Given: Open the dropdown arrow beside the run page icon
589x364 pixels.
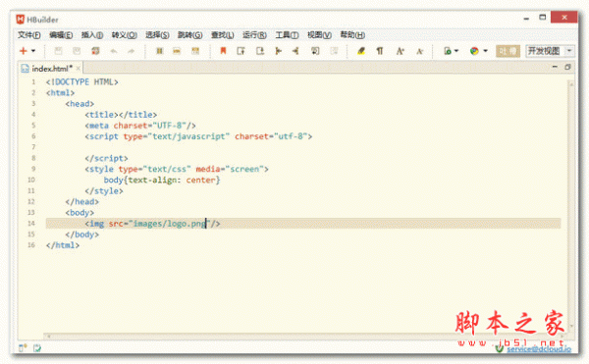Looking at the screenshot, I should click(x=456, y=51).
